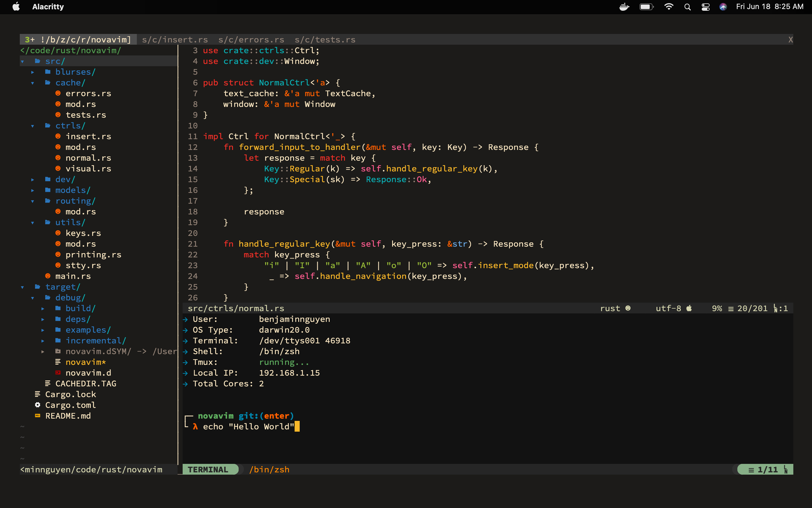Expand the blurses/ folder arrow
This screenshot has width=812, height=508.
[x=32, y=72]
